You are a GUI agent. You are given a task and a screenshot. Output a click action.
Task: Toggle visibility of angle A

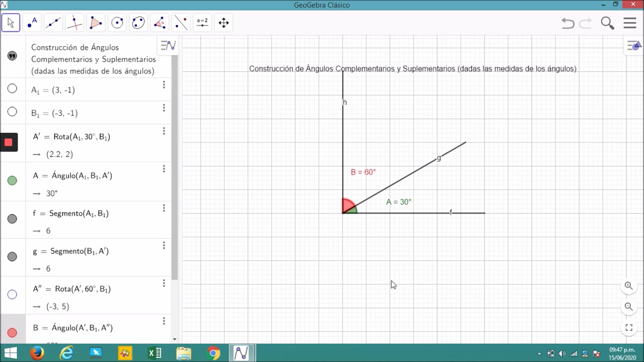12,180
